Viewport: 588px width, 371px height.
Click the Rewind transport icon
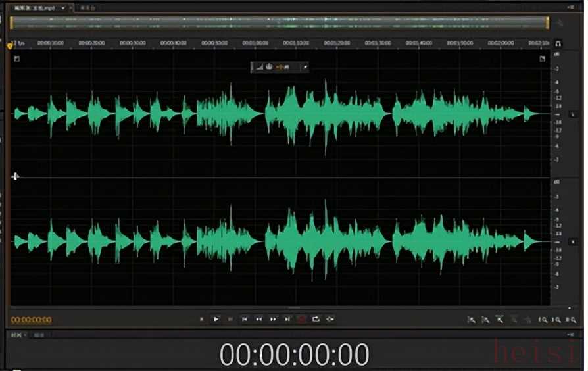tap(258, 319)
